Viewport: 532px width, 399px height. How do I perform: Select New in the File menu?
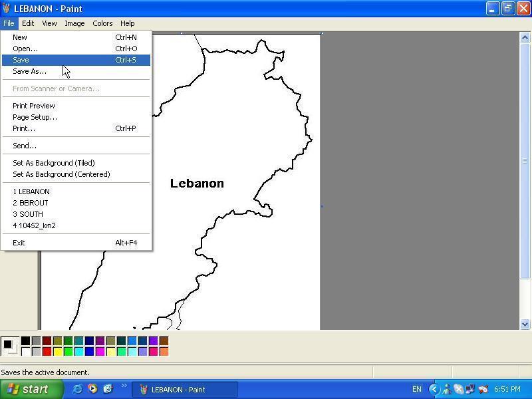coord(76,37)
